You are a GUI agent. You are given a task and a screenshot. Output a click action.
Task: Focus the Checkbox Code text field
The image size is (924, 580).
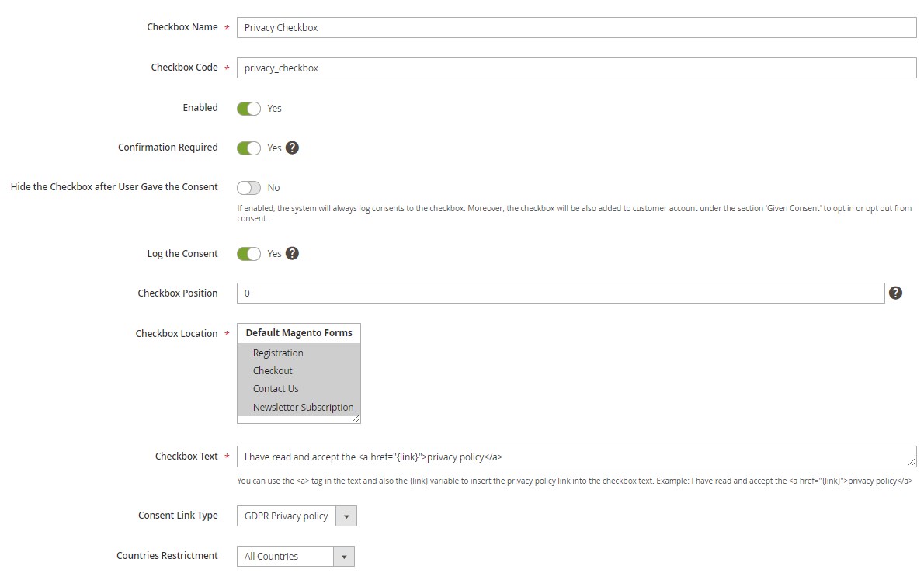tap(575, 68)
